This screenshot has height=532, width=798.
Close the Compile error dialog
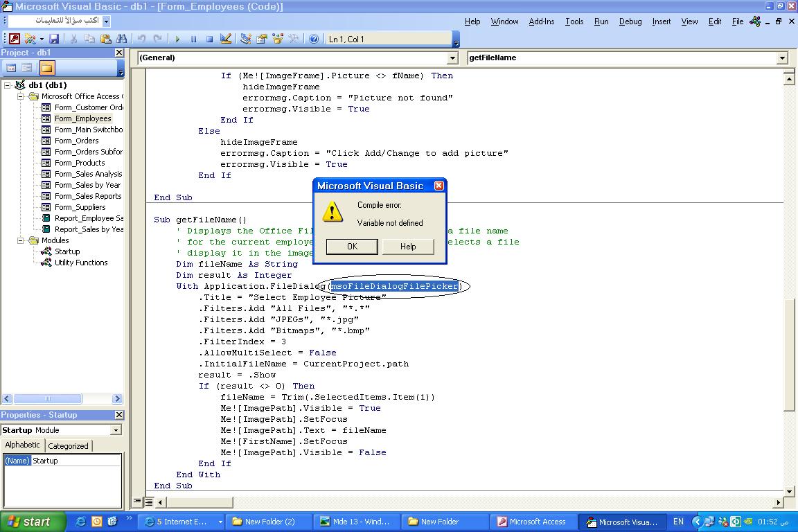[438, 186]
